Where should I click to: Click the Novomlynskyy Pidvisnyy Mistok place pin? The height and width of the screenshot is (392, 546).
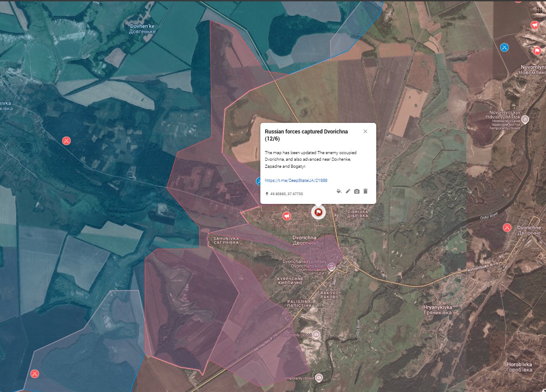(x=525, y=119)
